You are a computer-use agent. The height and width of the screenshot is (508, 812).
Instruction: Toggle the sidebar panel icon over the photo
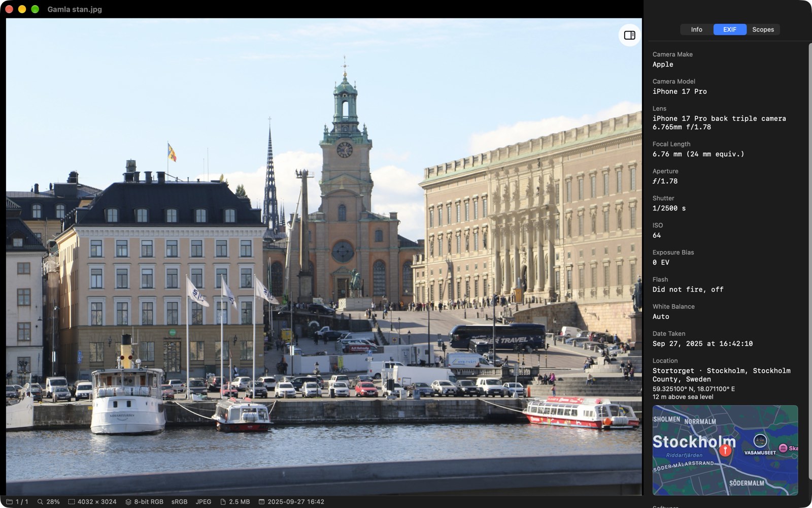click(629, 35)
